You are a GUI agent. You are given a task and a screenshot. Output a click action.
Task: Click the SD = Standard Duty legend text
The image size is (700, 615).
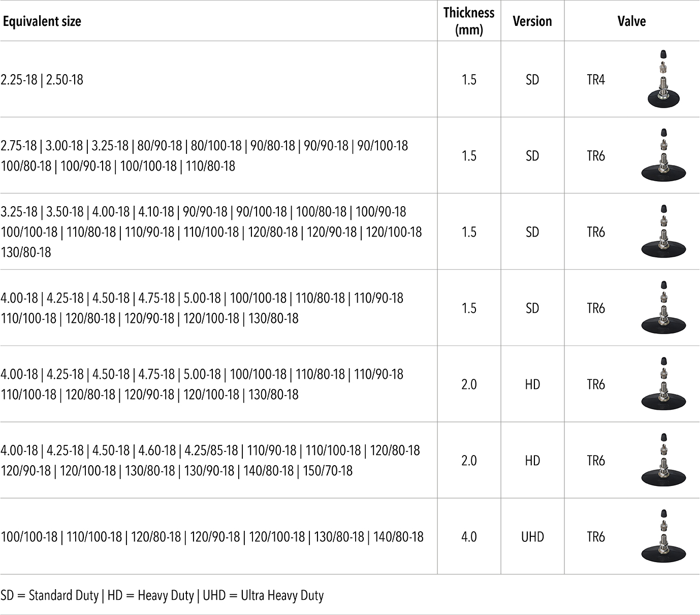(x=50, y=595)
